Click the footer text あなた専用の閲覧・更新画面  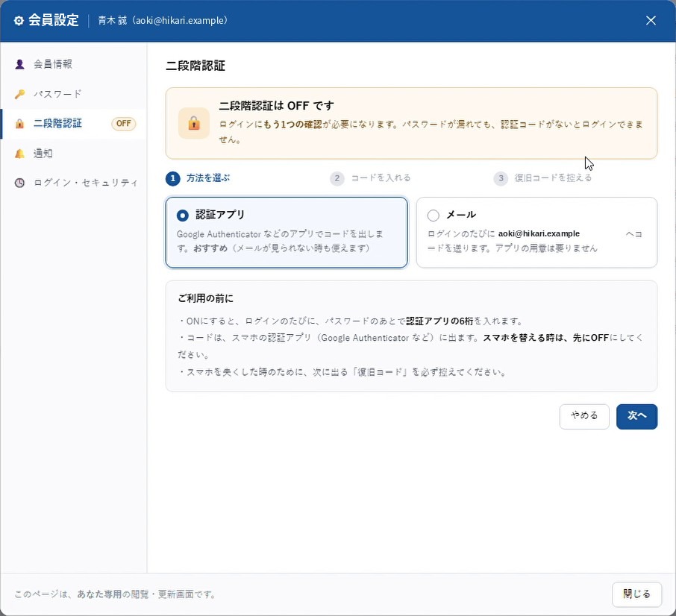click(x=135, y=594)
